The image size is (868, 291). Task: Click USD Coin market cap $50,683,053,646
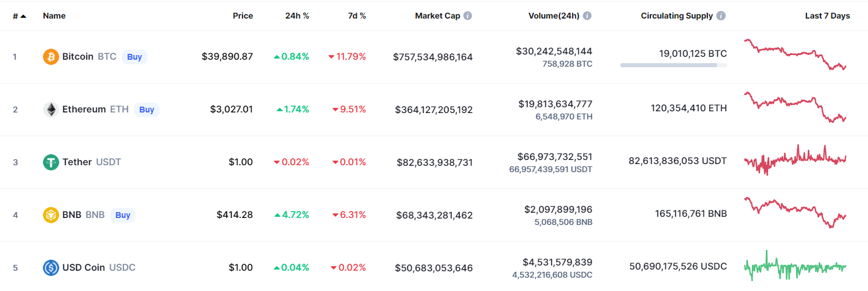pos(434,268)
